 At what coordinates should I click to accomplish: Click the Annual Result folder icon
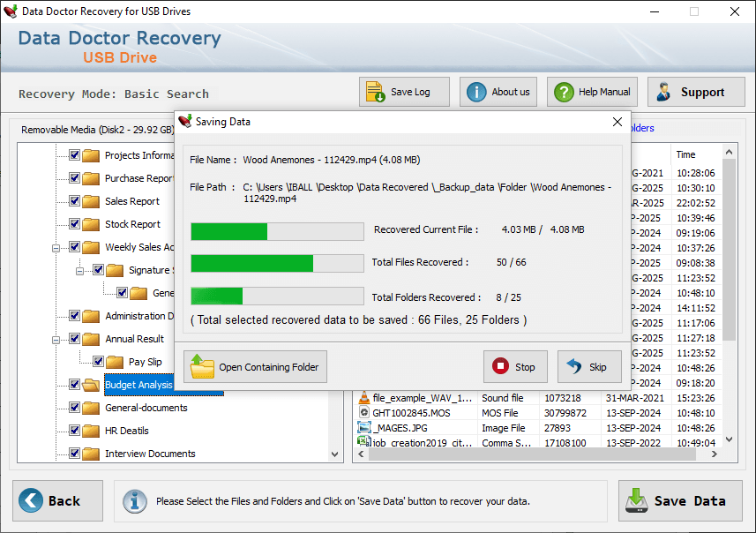point(91,339)
